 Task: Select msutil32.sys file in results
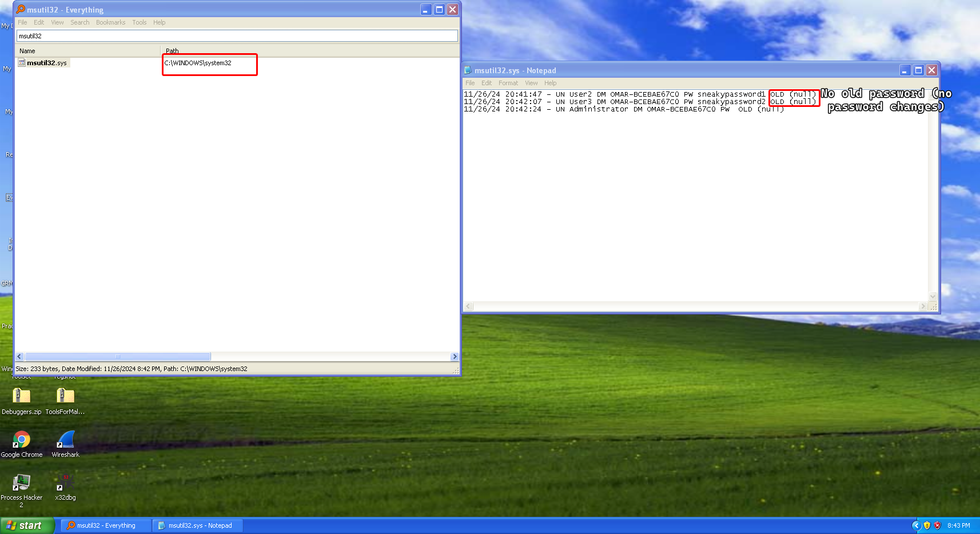coord(46,63)
